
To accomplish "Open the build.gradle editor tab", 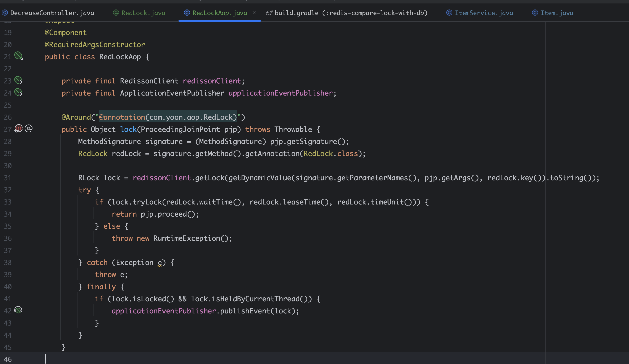I will click(x=351, y=13).
